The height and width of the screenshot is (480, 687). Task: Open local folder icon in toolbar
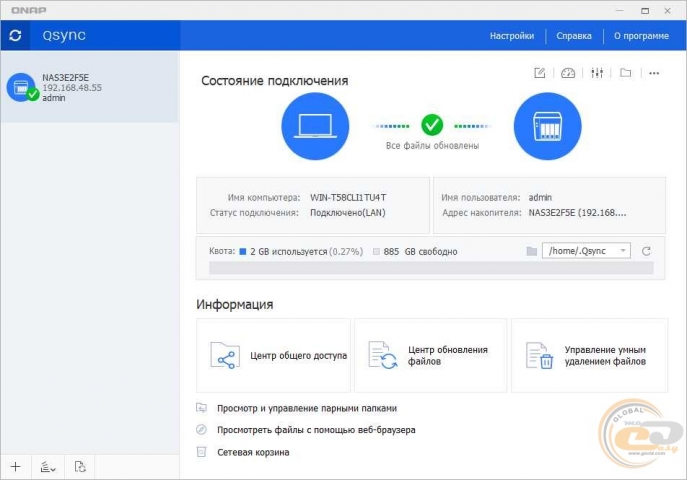tap(626, 73)
